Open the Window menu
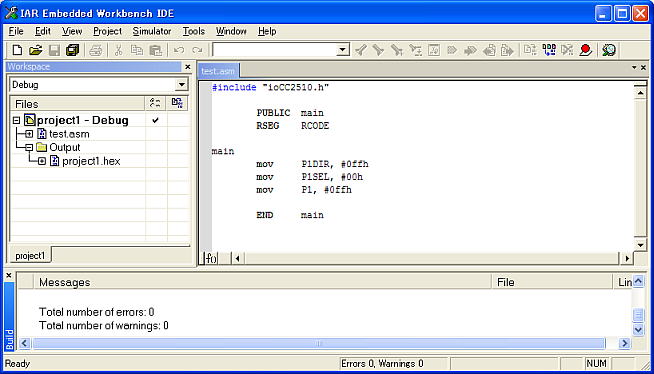654x374 pixels. tap(231, 31)
